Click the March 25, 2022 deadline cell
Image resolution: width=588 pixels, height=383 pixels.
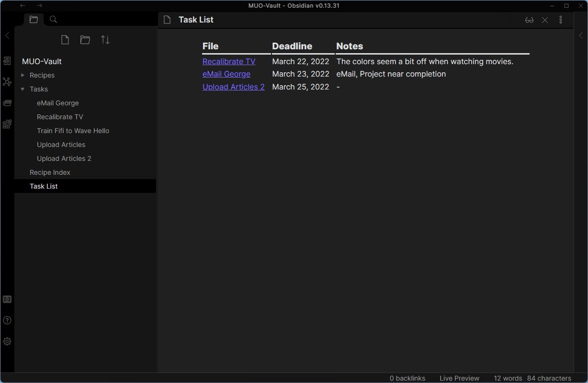(x=301, y=87)
